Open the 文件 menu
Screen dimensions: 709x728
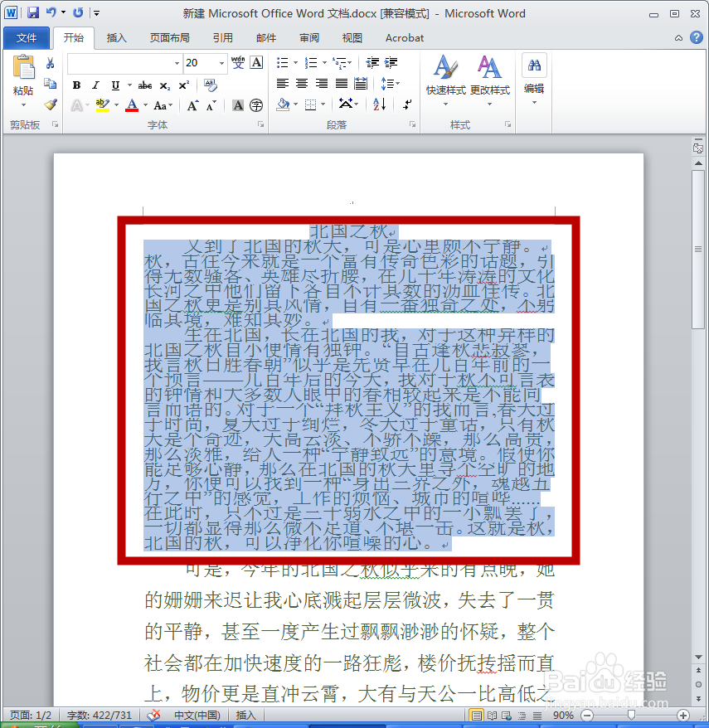tap(26, 37)
